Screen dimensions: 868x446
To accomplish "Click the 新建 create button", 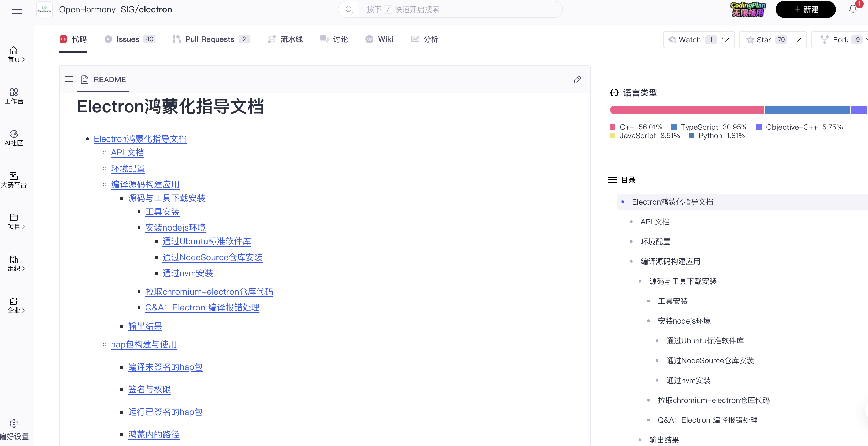I will click(805, 9).
